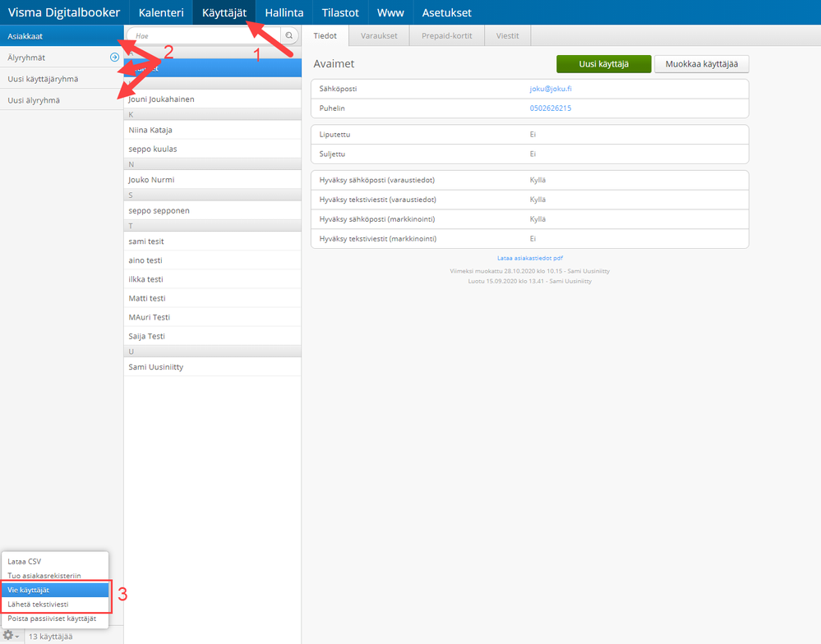Select Niina Kataja in the user list
The width and height of the screenshot is (821, 644).
(213, 130)
